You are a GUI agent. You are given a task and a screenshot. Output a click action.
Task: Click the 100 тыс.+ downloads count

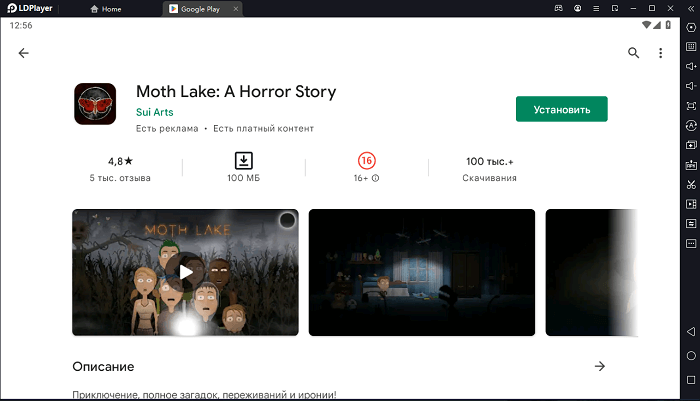tap(489, 162)
